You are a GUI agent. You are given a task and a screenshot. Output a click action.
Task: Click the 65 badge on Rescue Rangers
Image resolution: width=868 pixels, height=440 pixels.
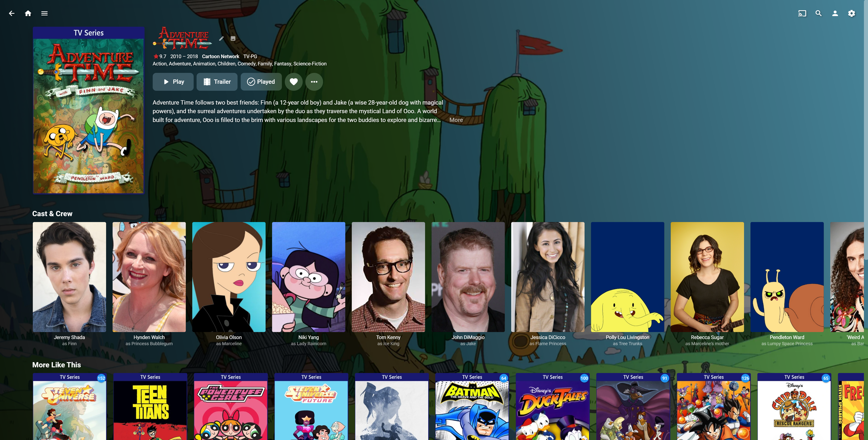[826, 378]
